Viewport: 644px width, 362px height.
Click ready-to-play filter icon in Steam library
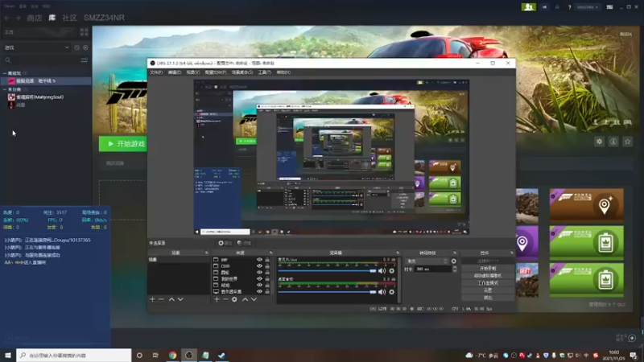(85, 47)
